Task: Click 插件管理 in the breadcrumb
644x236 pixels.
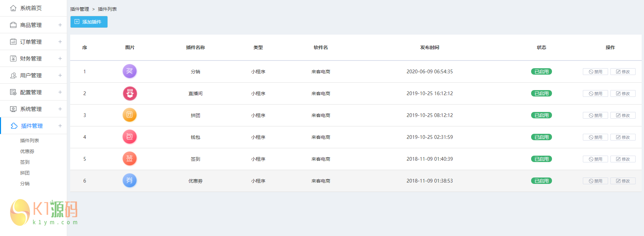Action: [80, 9]
